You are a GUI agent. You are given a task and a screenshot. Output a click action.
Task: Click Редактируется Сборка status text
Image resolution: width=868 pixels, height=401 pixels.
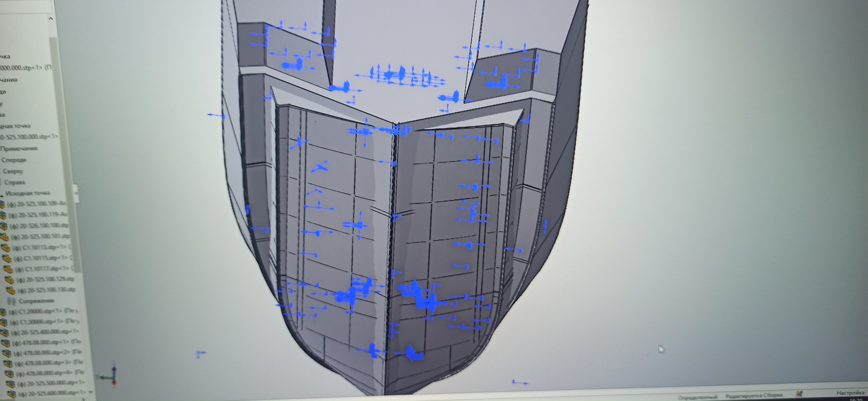[x=753, y=395]
